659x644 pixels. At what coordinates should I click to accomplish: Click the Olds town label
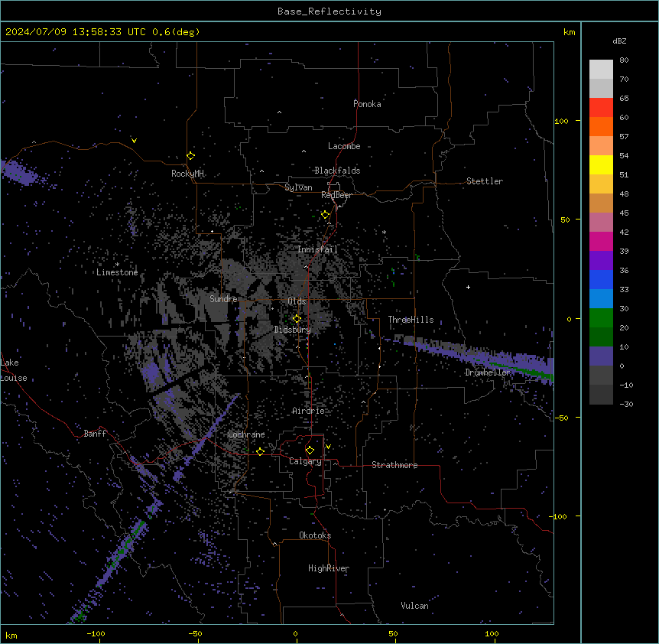click(x=297, y=301)
